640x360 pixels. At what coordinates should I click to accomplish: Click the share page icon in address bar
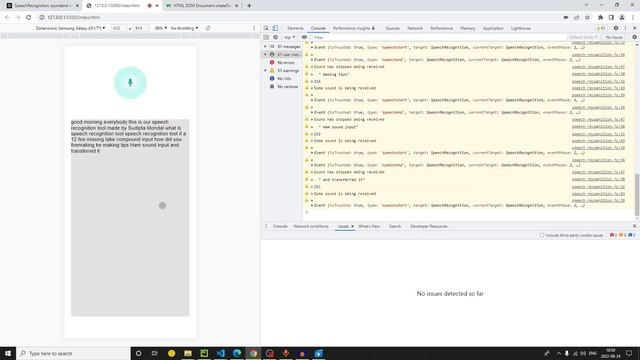(577, 17)
